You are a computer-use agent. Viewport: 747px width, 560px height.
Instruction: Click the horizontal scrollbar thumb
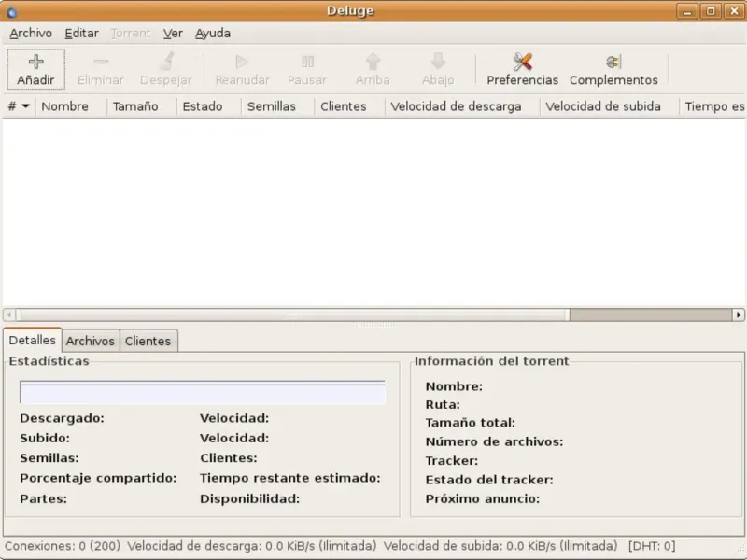(293, 315)
